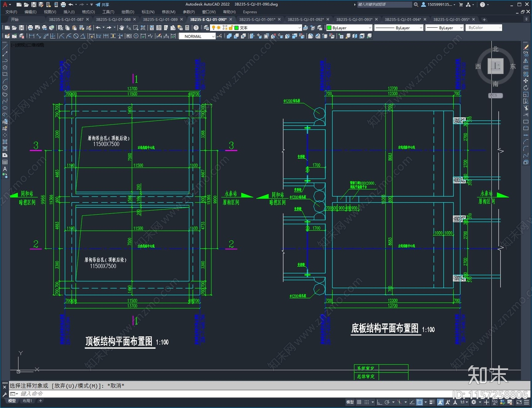Click the account name 1505999135 button

point(438,5)
